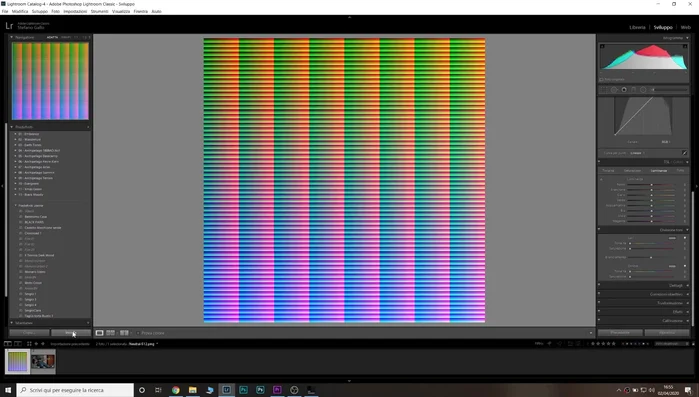This screenshot has height=397, width=699.
Task: Show shadow clipping in the histogram
Action: click(x=602, y=46)
